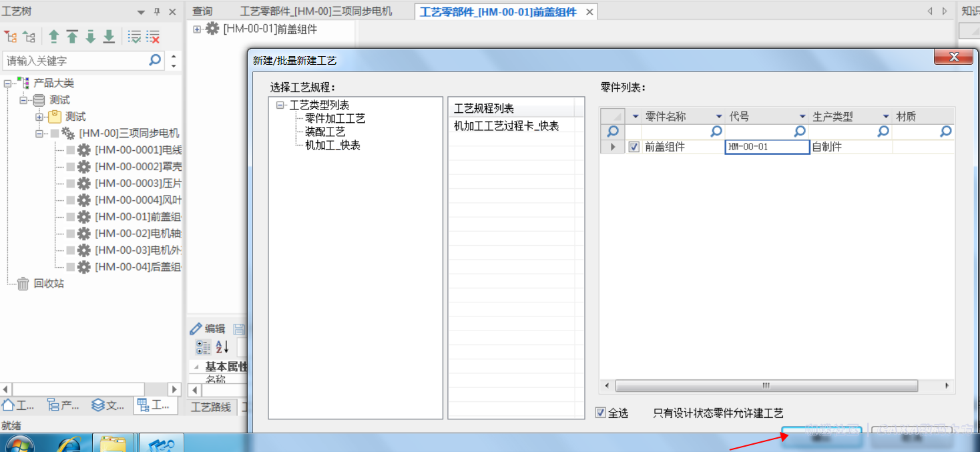Click the parts list horizontal scrollbar thumb
This screenshot has height=452, width=980.
coord(766,386)
